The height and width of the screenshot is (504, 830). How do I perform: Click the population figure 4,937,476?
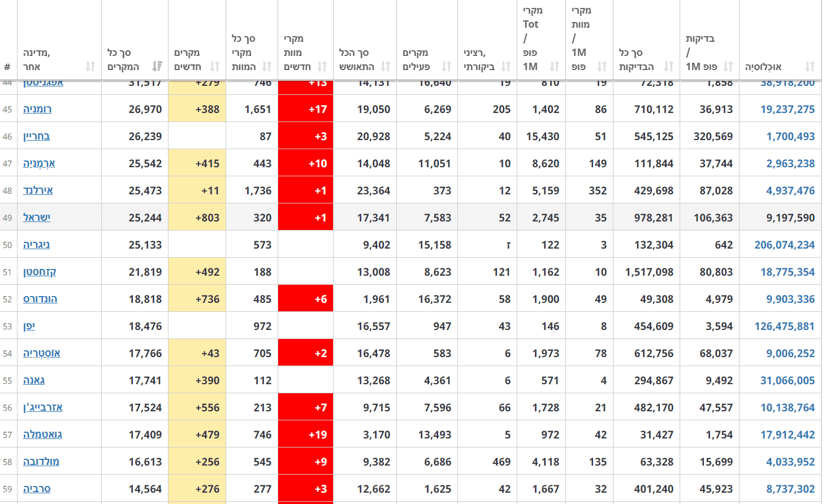[791, 190]
